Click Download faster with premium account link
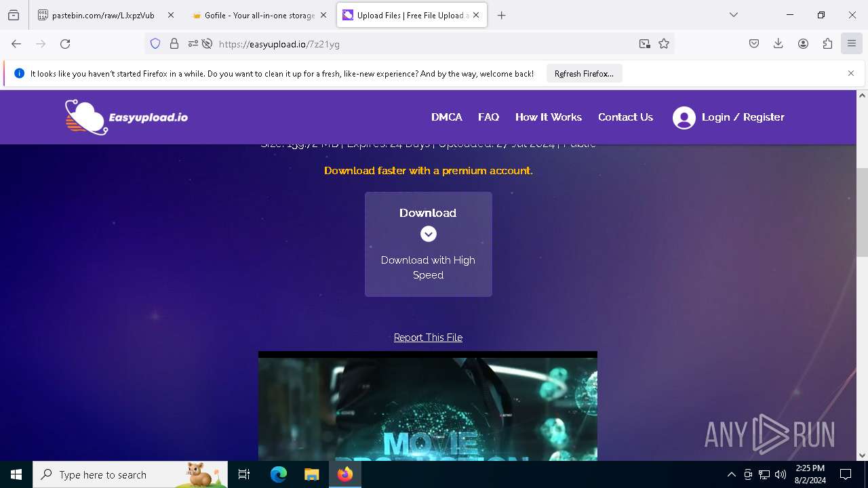Screen dimensions: 868x488 click(429, 171)
